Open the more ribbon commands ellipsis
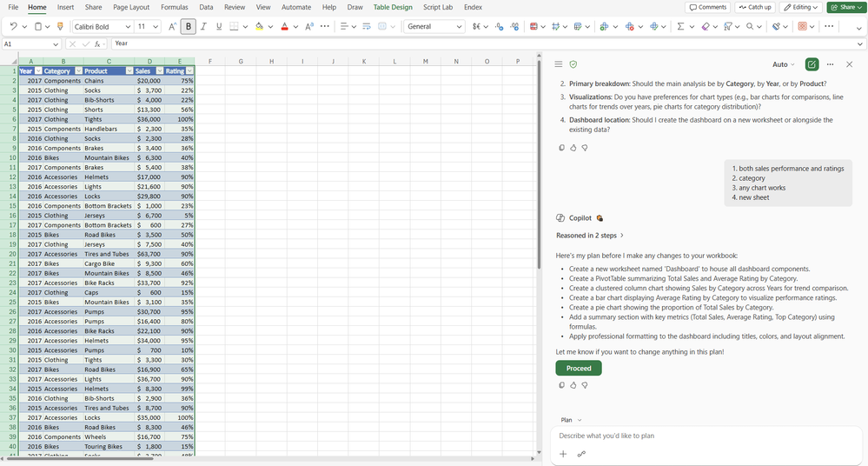 (829, 26)
